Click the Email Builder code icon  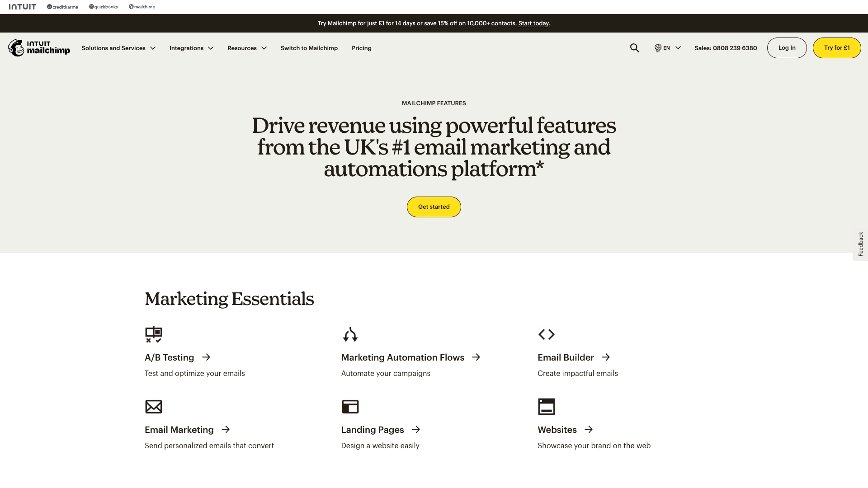coord(546,334)
